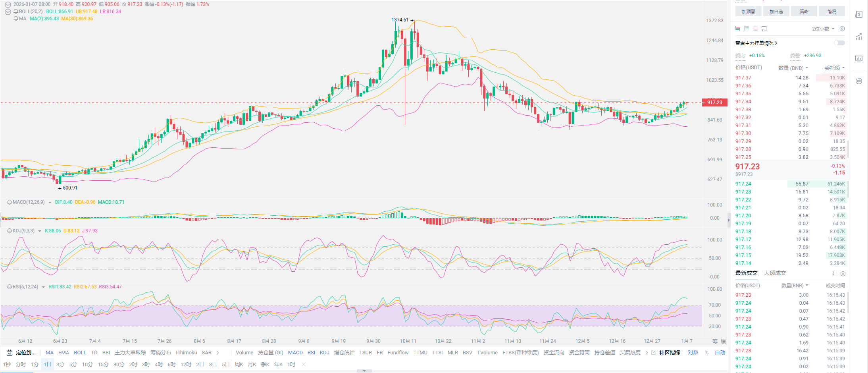868x373 pixels.
Task: Expand the KDJ(9,3,3) indicator dropdown arrow
Action: (40, 231)
